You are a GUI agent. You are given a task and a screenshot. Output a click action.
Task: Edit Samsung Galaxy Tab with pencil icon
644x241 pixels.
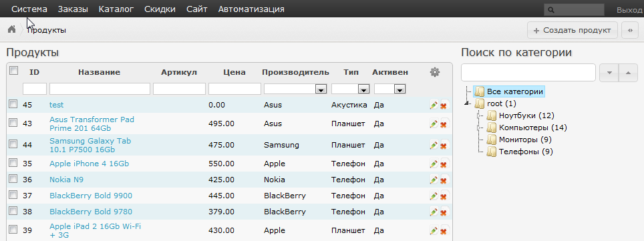(x=434, y=145)
